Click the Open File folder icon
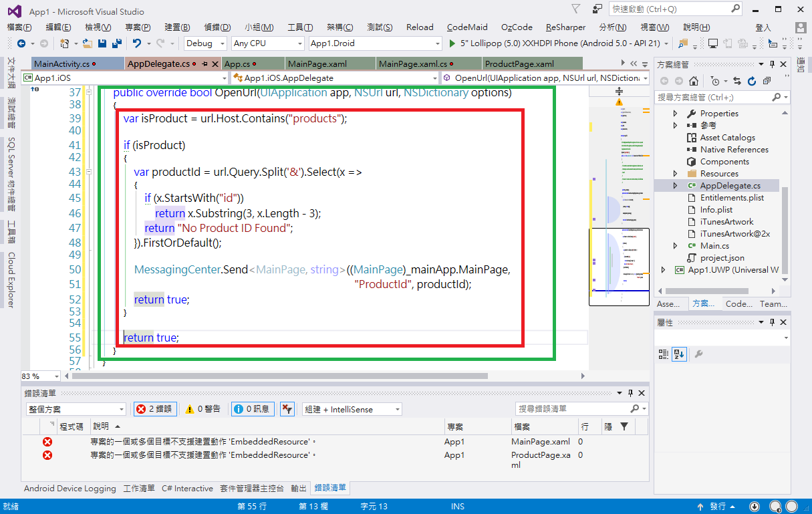 coord(88,43)
